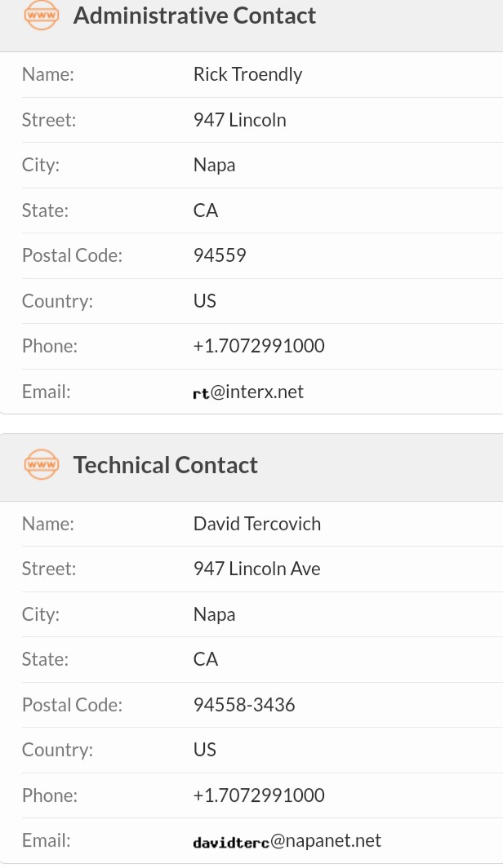Screen dimensions: 503x868
Task: Click the www globe icon beside Technical Contact
Action: [41, 464]
